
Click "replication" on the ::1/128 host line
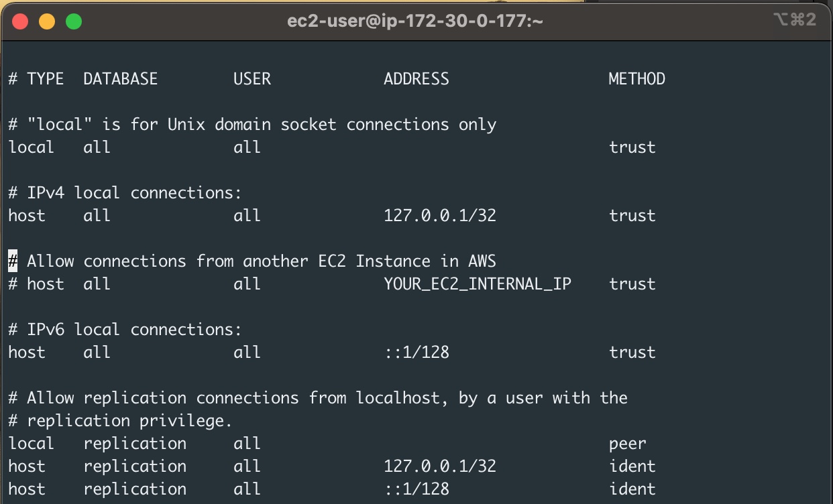(134, 489)
